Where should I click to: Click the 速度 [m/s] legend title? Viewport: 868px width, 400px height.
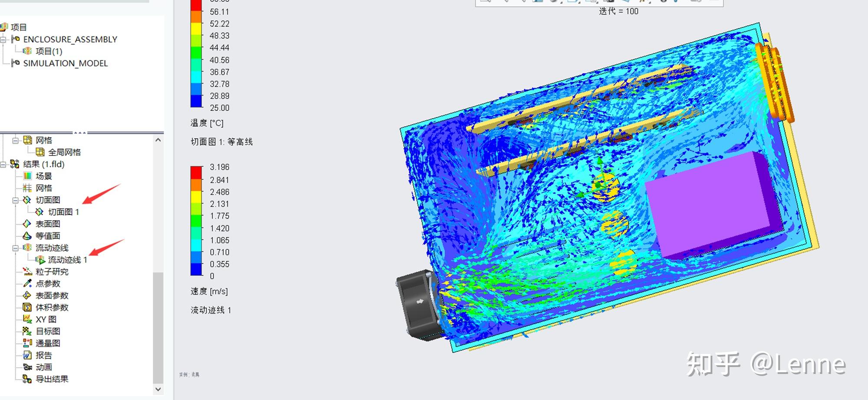click(x=209, y=291)
